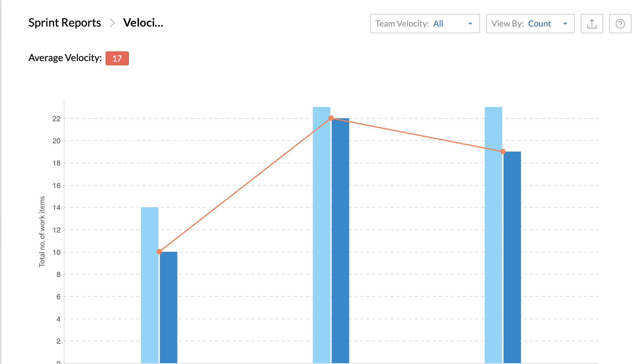Pick the third sprint's dark blue bar
The height and width of the screenshot is (364, 634).
[x=512, y=257]
